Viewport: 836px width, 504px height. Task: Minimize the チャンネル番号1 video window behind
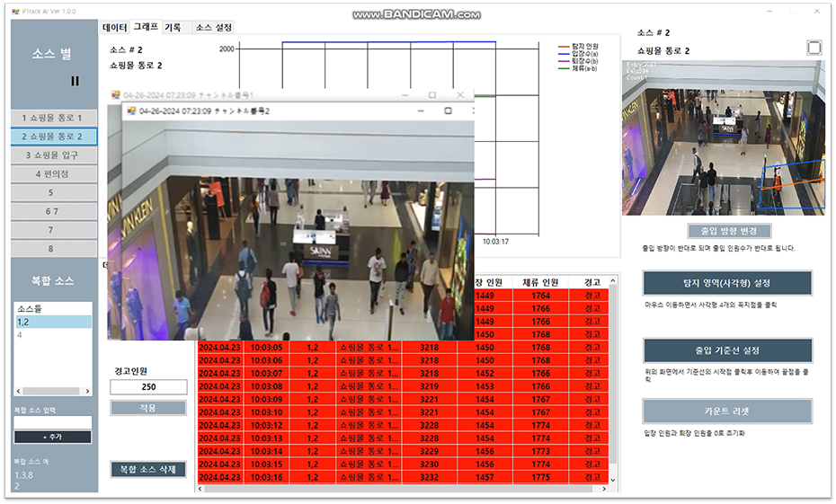pos(405,95)
